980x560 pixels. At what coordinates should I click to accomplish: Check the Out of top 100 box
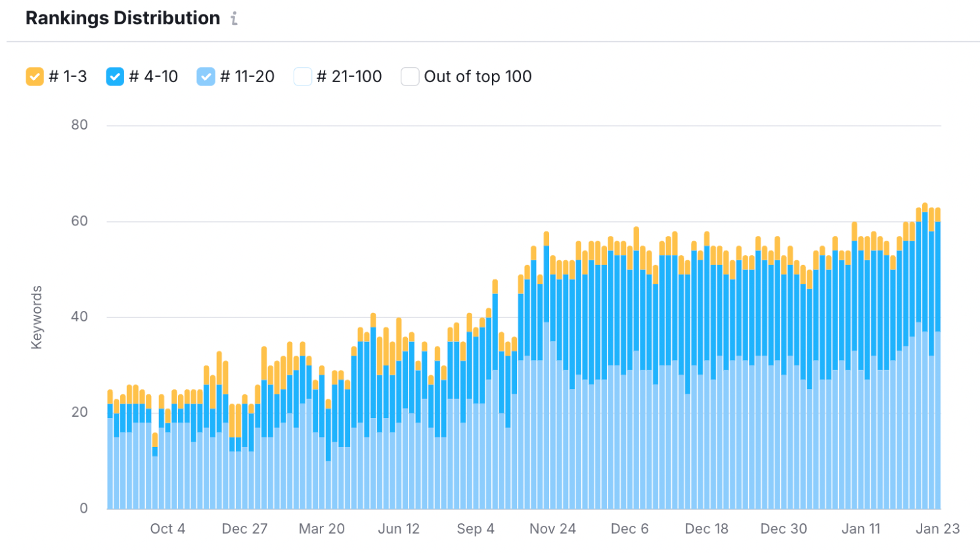pos(410,77)
